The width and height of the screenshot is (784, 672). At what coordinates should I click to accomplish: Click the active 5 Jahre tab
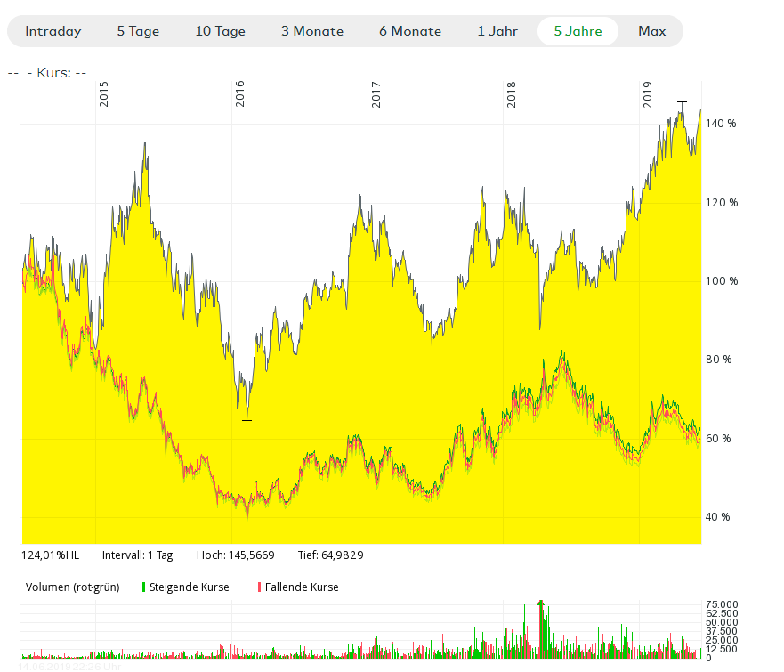(x=578, y=31)
